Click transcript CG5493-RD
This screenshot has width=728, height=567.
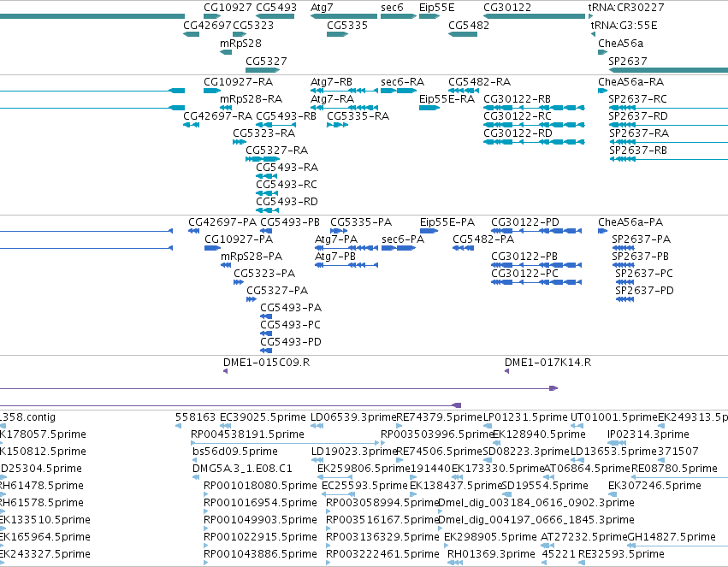(x=287, y=202)
